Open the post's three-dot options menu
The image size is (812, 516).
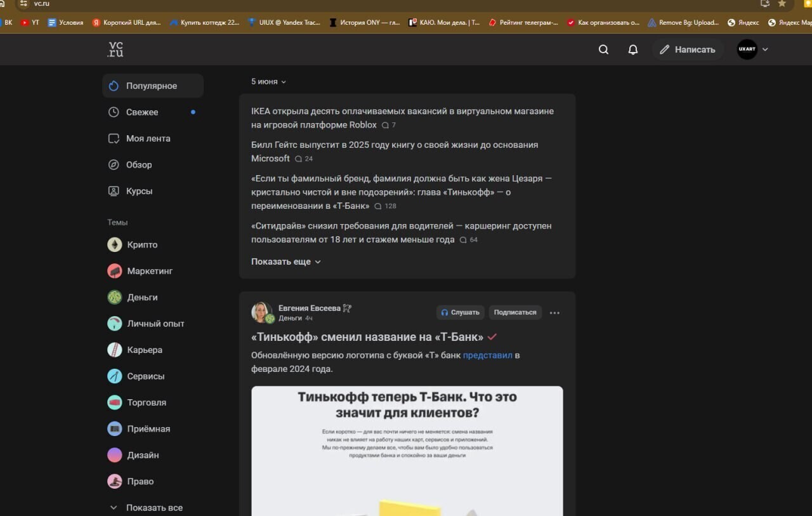[554, 312]
